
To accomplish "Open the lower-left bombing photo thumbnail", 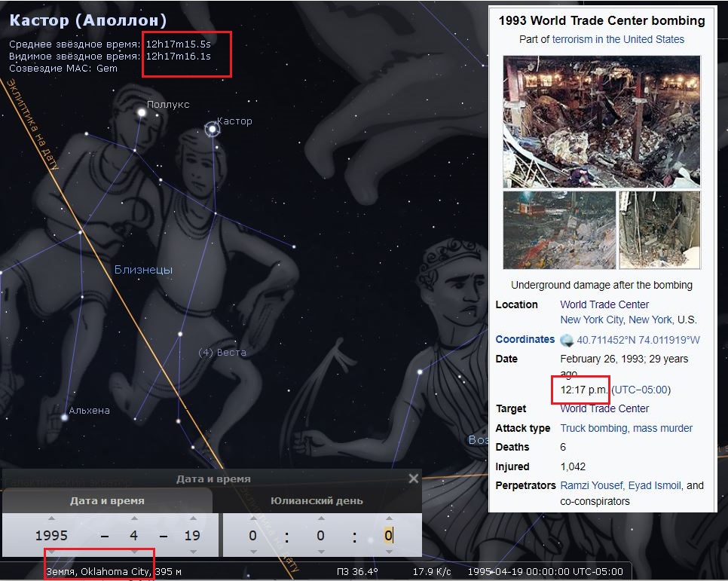I will pos(559,230).
